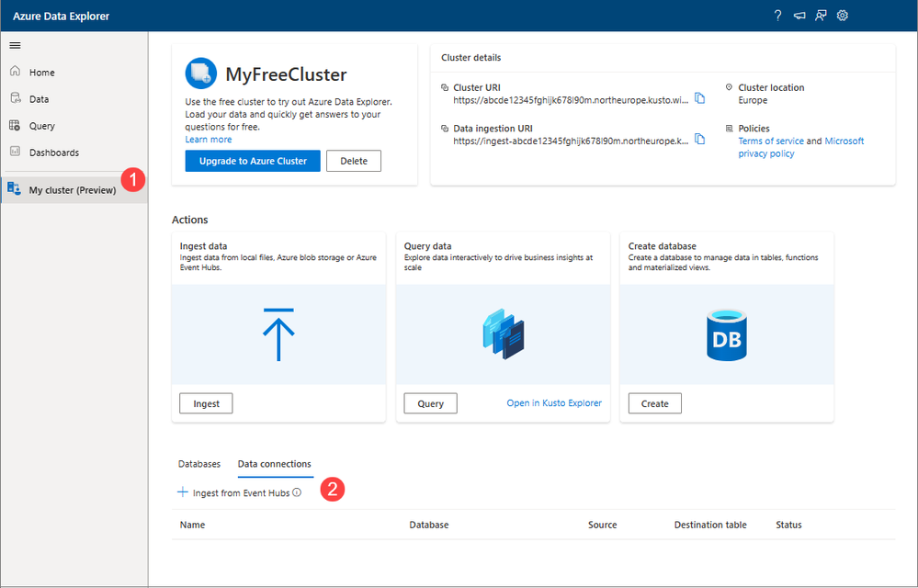Viewport: 918px width, 588px height.
Task: Click the DB database cylinder image
Action: [x=727, y=334]
